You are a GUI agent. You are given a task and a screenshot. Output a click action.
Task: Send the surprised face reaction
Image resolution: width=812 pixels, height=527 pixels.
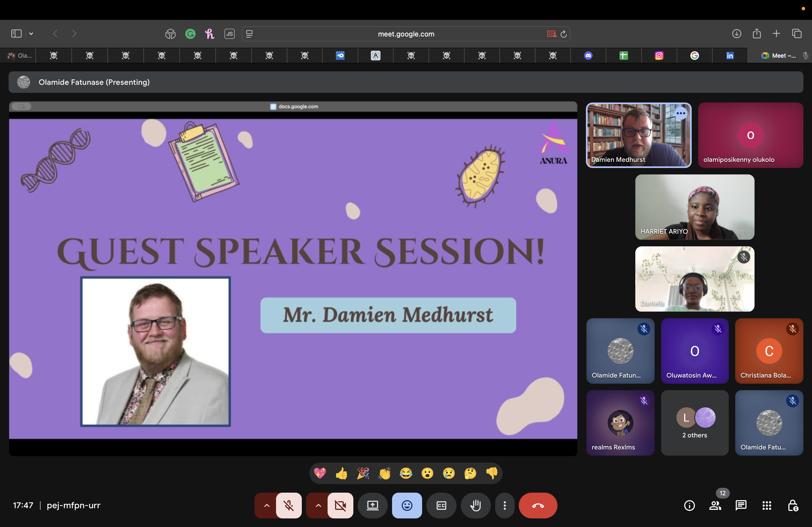click(427, 473)
